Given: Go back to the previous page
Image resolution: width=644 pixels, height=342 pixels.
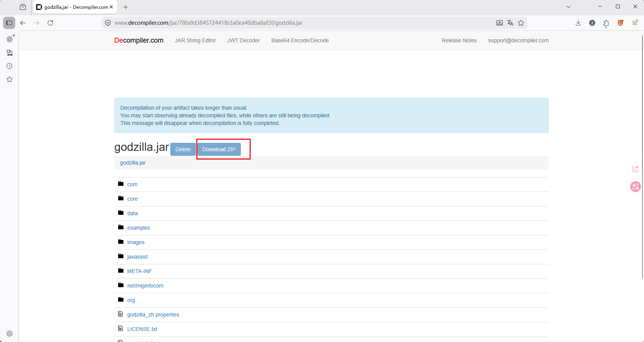Looking at the screenshot, I should 23,23.
